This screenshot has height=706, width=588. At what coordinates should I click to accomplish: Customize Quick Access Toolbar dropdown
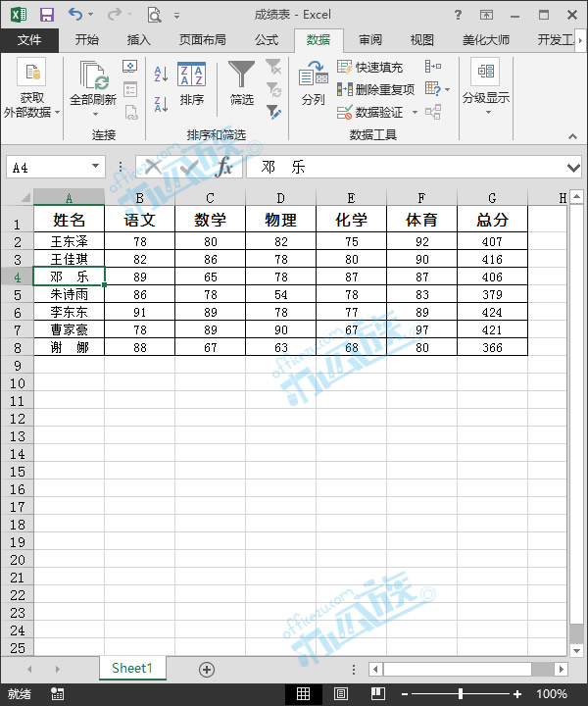coord(176,16)
